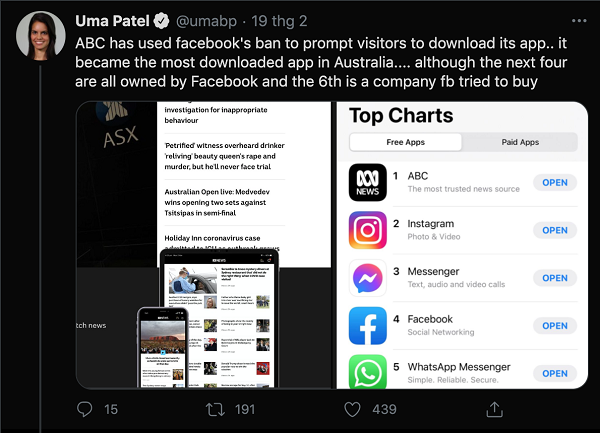600x433 pixels.
Task: Click the Instagram app icon
Action: [367, 230]
